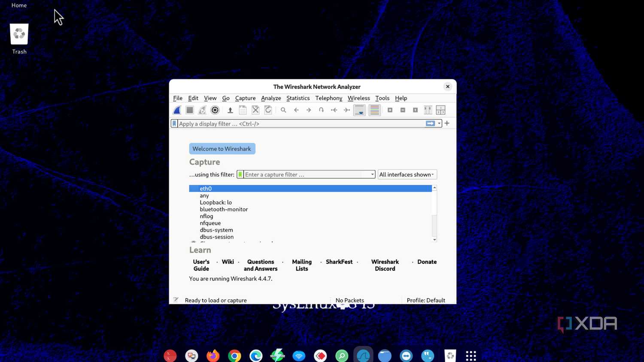The width and height of the screenshot is (644, 362).
Task: Click the capture filter bookmark icon
Action: point(240,175)
